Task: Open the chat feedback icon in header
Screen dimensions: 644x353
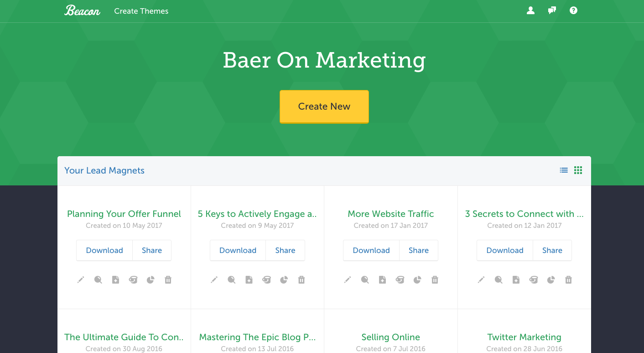Action: click(x=552, y=11)
